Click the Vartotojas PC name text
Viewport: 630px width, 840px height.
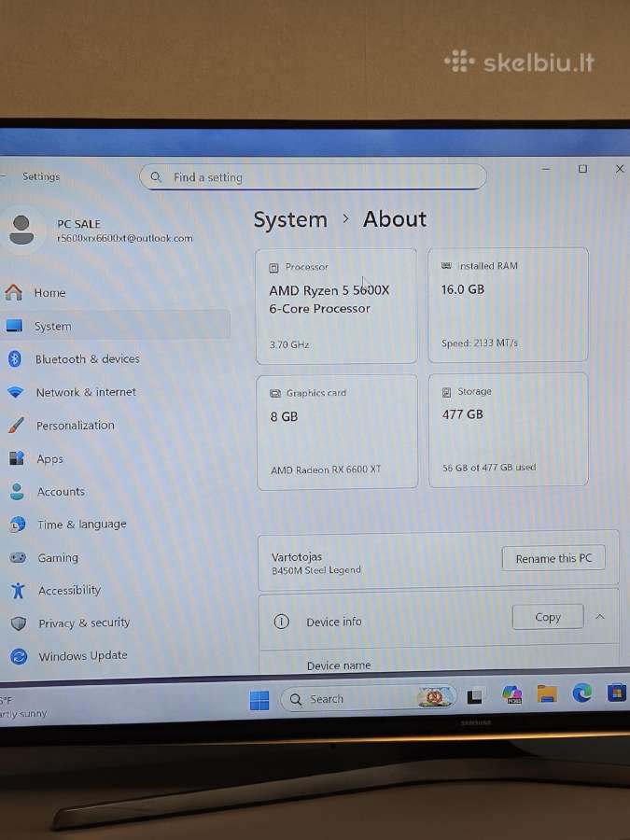297,557
